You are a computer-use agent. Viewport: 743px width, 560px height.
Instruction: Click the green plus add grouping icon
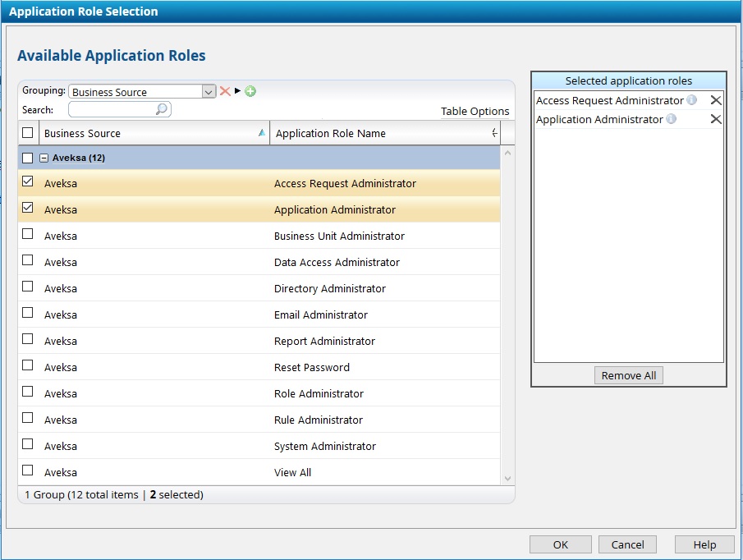pyautogui.click(x=250, y=91)
